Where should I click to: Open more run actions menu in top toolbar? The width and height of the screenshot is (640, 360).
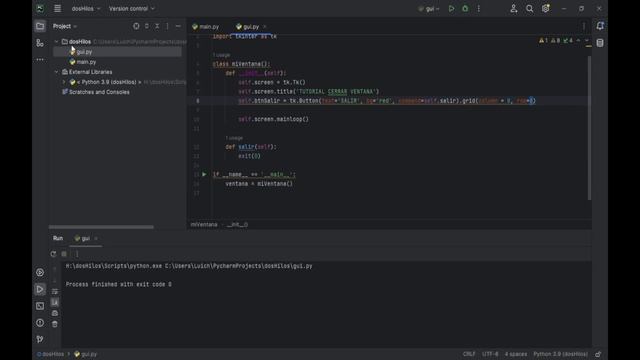click(479, 9)
